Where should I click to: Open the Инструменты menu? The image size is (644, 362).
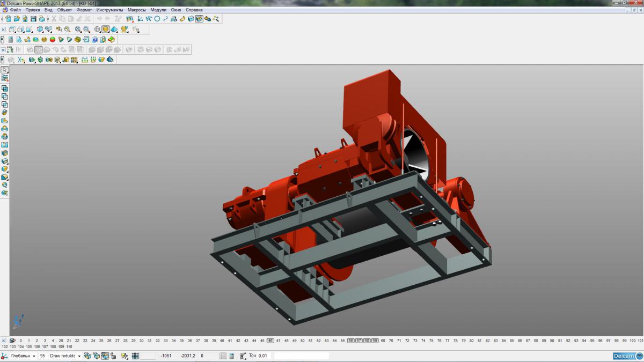(110, 10)
